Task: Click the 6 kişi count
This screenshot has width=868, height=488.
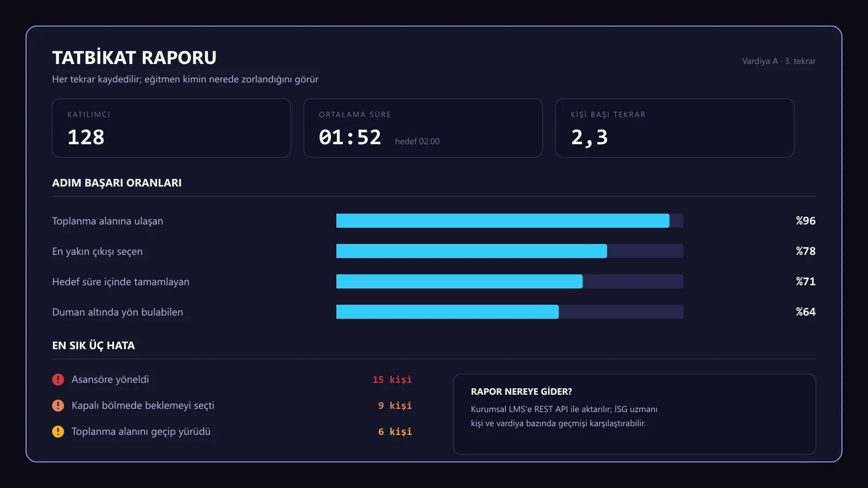Action: pyautogui.click(x=395, y=432)
